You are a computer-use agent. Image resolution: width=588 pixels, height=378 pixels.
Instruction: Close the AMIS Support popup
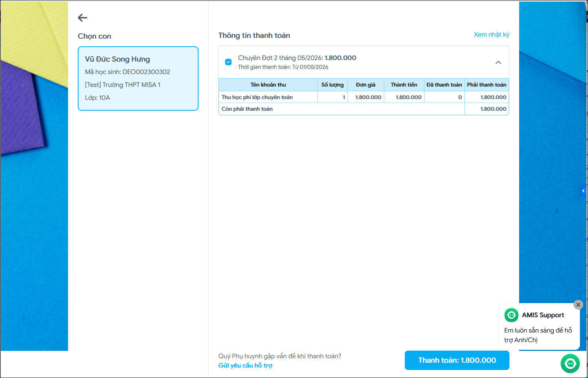click(578, 305)
